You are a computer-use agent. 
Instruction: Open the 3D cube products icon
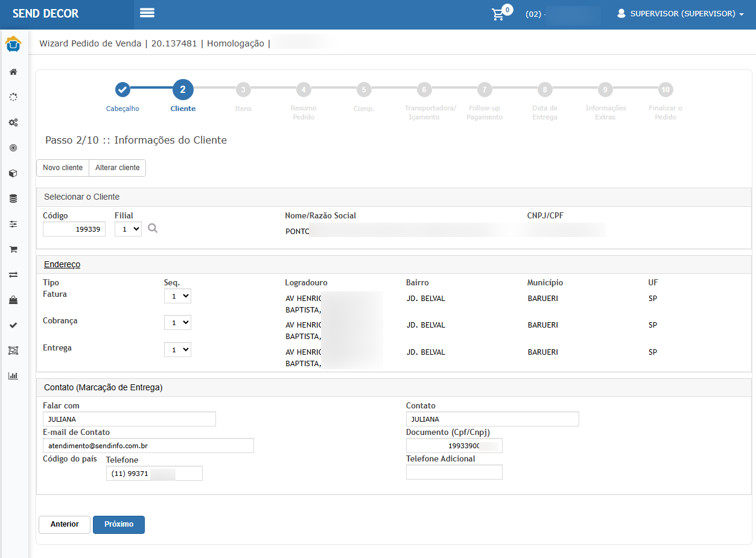[13, 173]
